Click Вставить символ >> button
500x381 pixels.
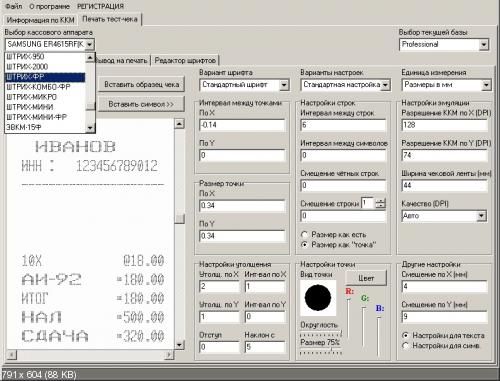(142, 104)
